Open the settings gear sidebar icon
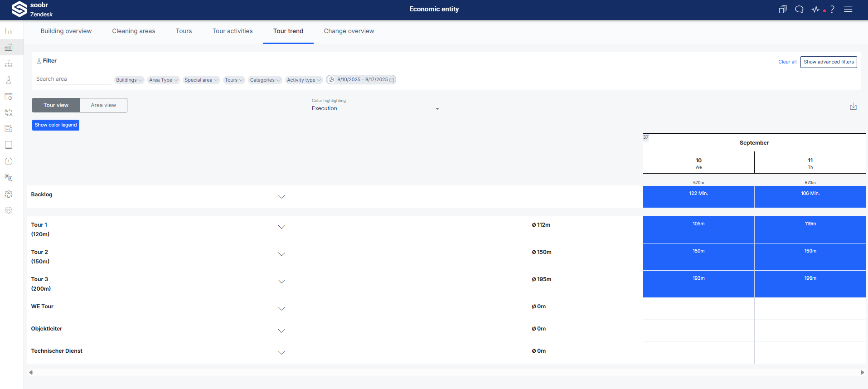868x389 pixels. click(x=9, y=210)
